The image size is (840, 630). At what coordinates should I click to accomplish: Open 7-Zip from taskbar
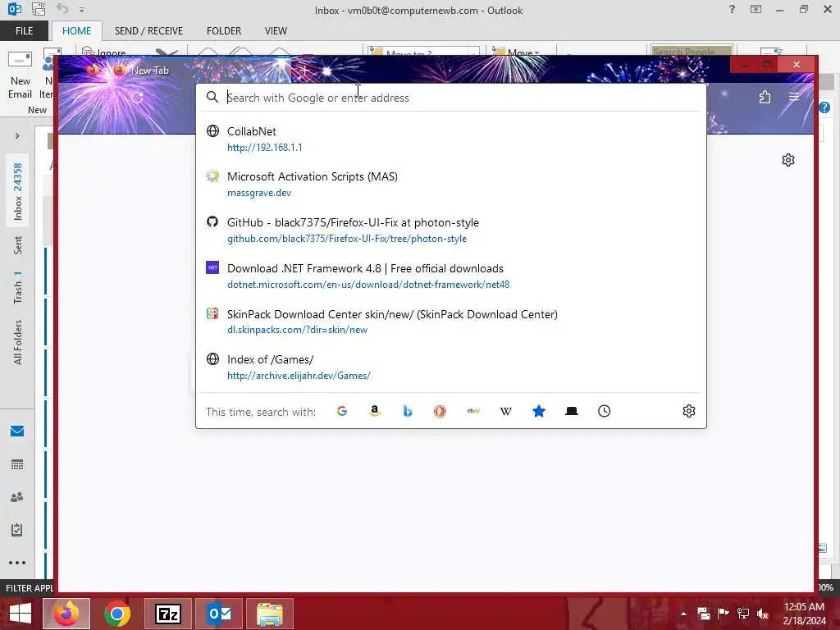[167, 614]
